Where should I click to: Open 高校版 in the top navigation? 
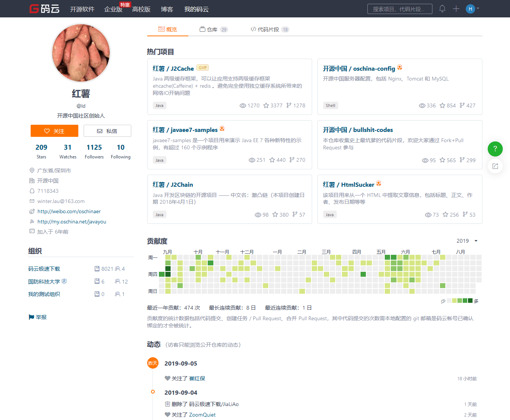[141, 9]
